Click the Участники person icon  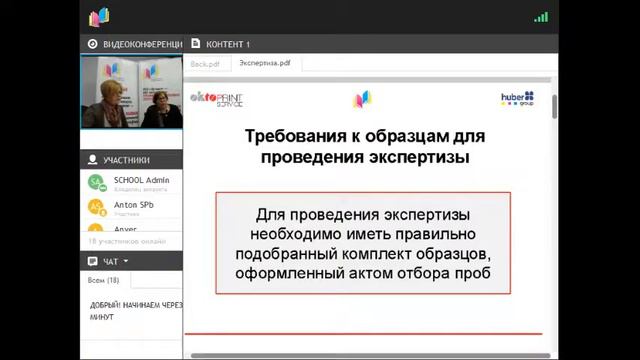[x=93, y=160]
